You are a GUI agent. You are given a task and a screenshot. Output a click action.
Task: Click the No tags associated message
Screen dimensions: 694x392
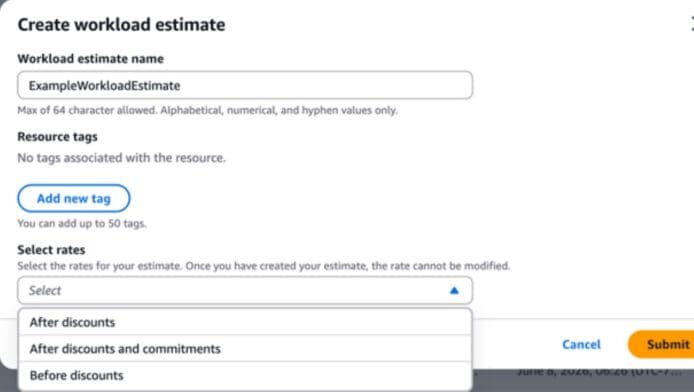[x=121, y=158]
